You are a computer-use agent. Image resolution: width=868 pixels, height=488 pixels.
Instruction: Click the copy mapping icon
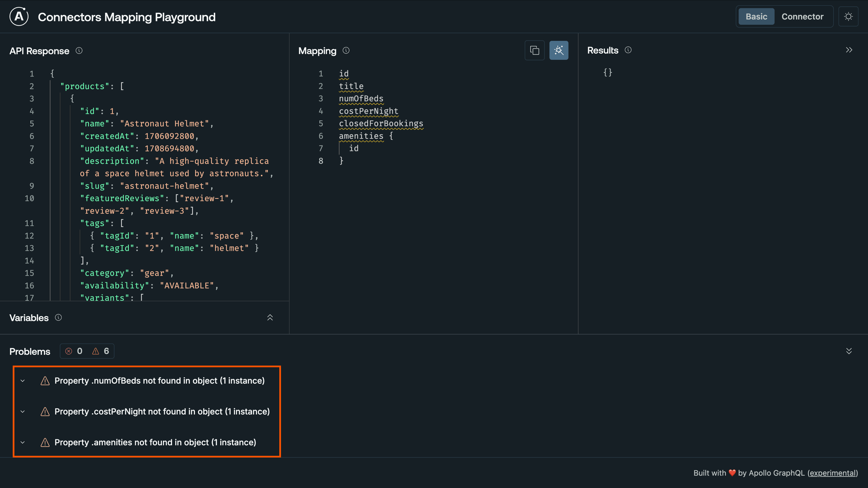[535, 50]
